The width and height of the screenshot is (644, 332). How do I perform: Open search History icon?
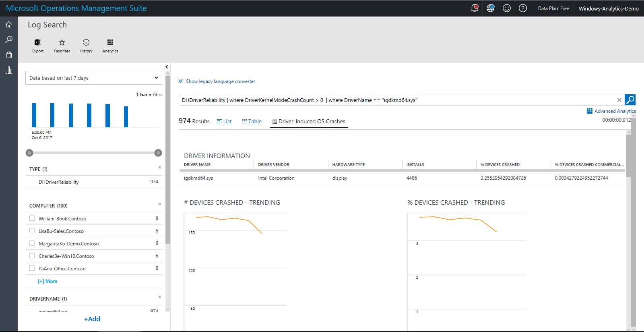[x=86, y=43]
